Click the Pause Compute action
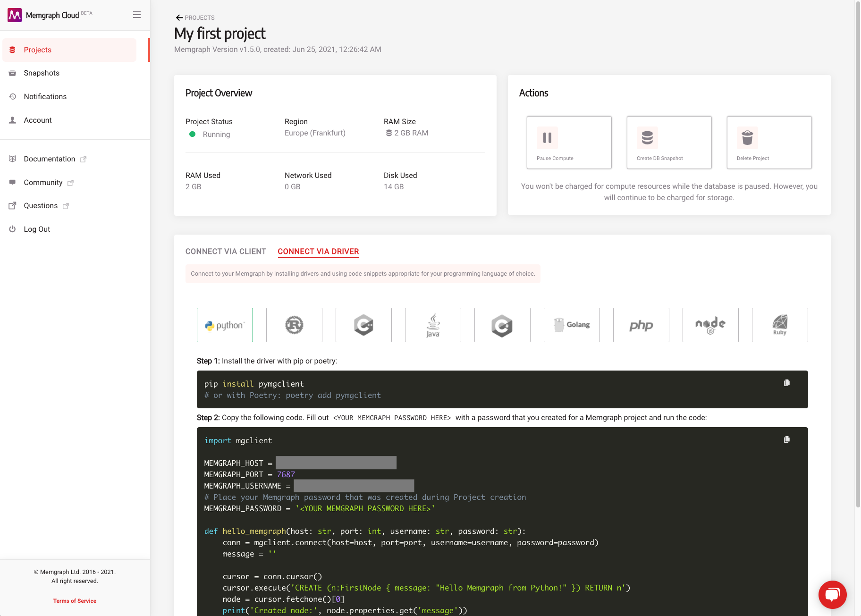Image resolution: width=861 pixels, height=616 pixels. 569,143
